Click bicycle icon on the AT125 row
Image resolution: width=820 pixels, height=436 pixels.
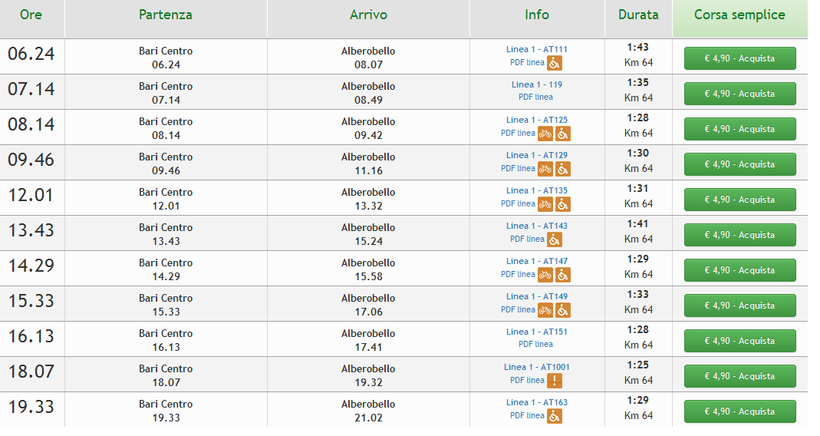[546, 133]
